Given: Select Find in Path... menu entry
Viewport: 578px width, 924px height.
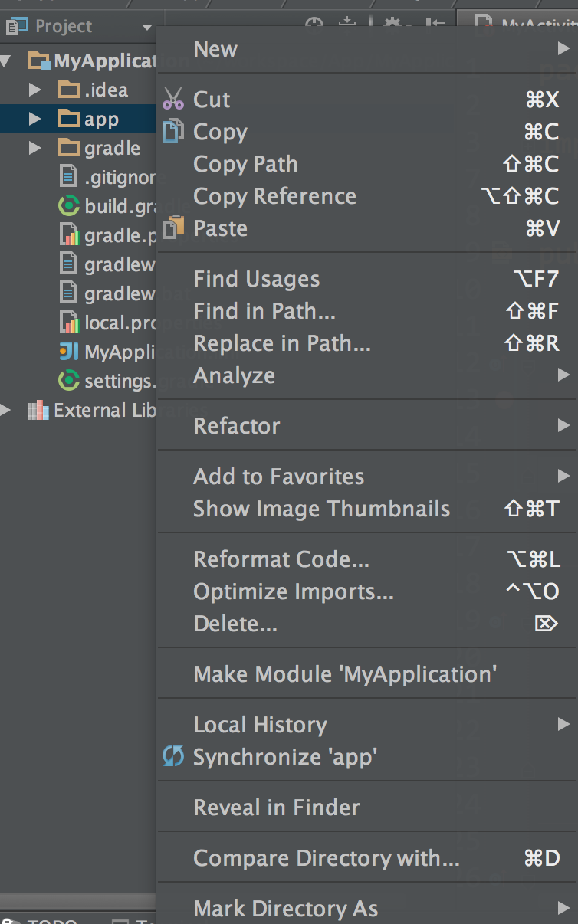Looking at the screenshot, I should coord(368,311).
